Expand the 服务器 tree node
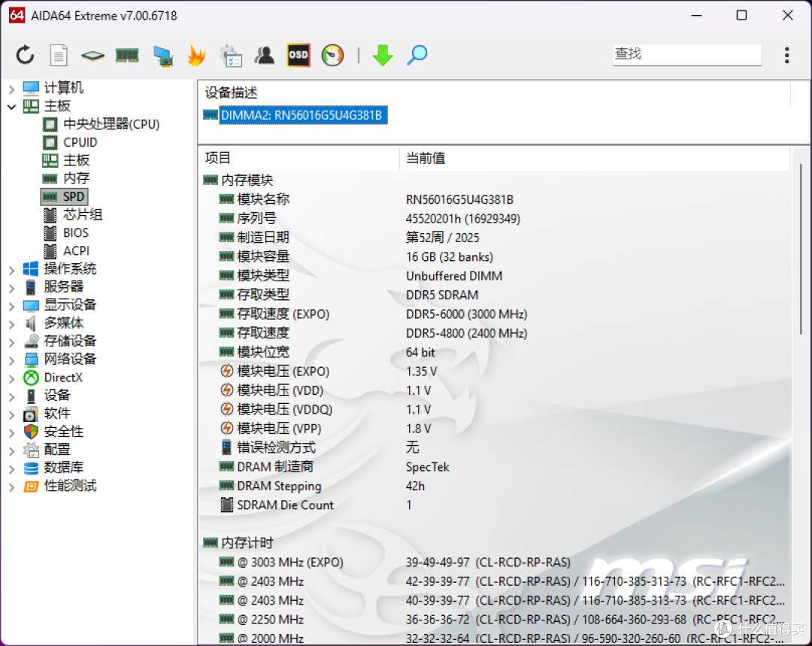 click(x=12, y=288)
